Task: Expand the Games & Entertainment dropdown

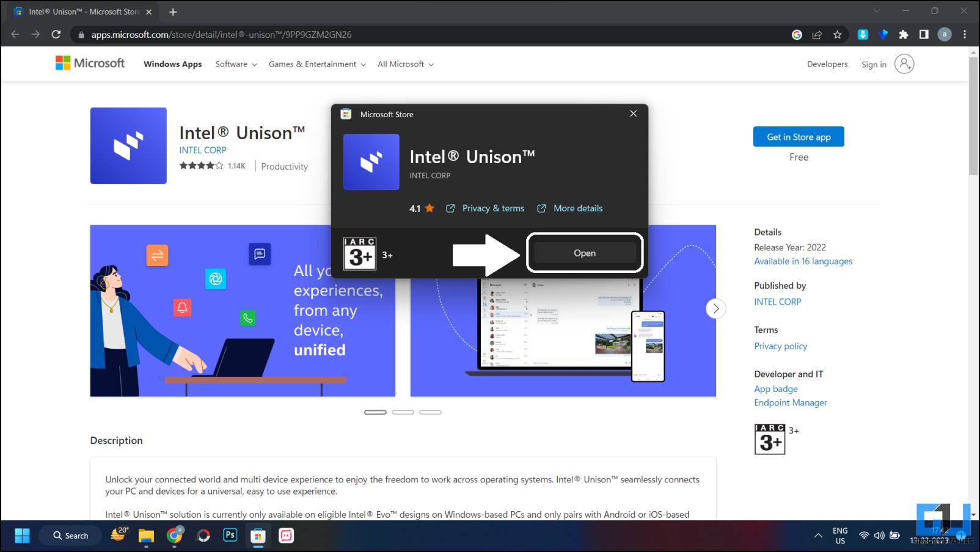Action: pyautogui.click(x=317, y=64)
